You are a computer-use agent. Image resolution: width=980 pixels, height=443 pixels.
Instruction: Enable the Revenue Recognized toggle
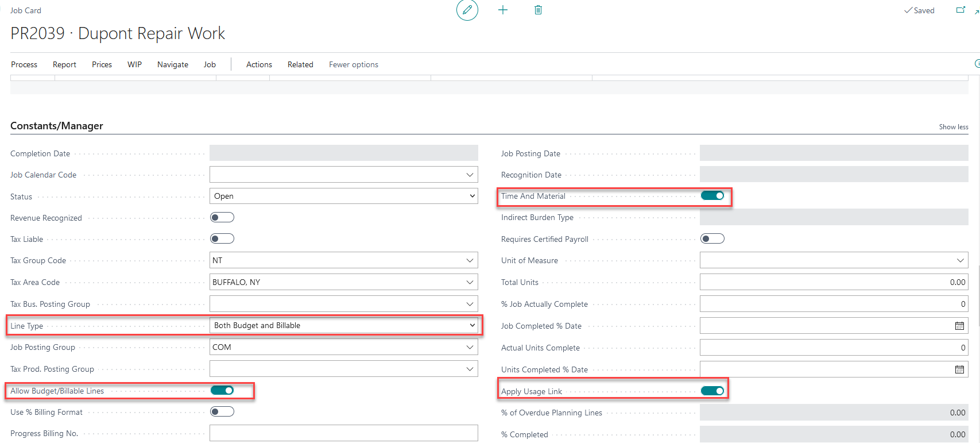[x=222, y=217]
